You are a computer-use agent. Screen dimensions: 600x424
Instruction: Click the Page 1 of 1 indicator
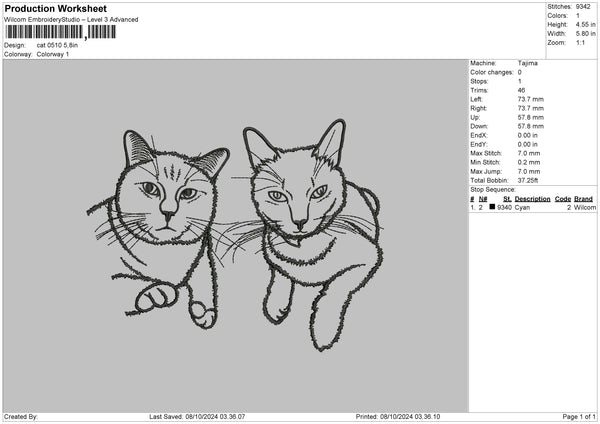coord(579,417)
